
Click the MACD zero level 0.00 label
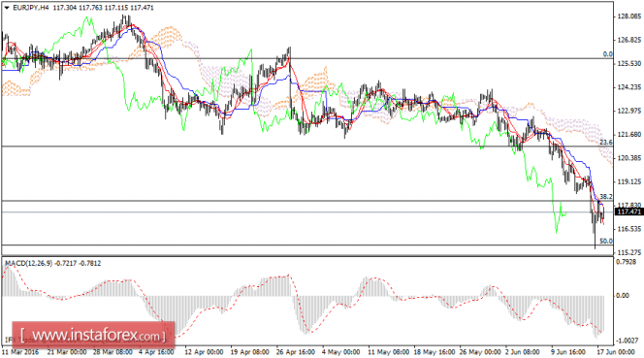(623, 296)
